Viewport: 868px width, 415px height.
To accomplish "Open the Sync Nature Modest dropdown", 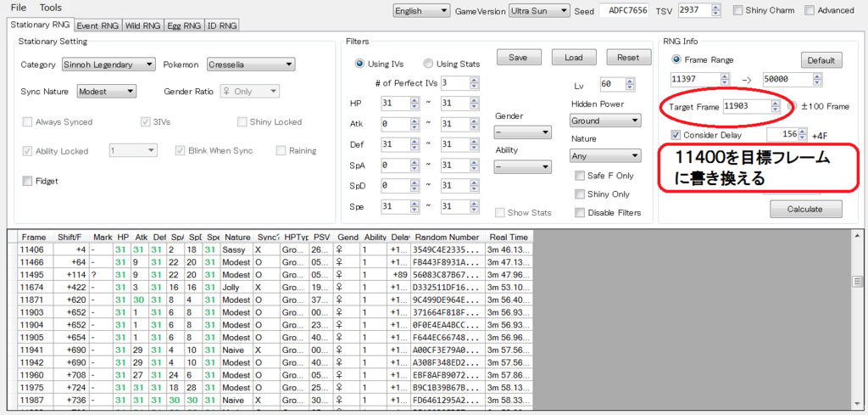I will [106, 92].
